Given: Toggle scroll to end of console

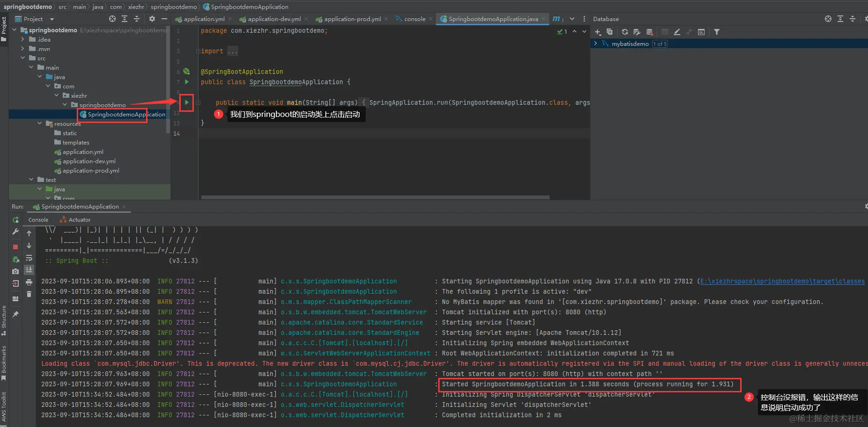Looking at the screenshot, I should coord(29,270).
